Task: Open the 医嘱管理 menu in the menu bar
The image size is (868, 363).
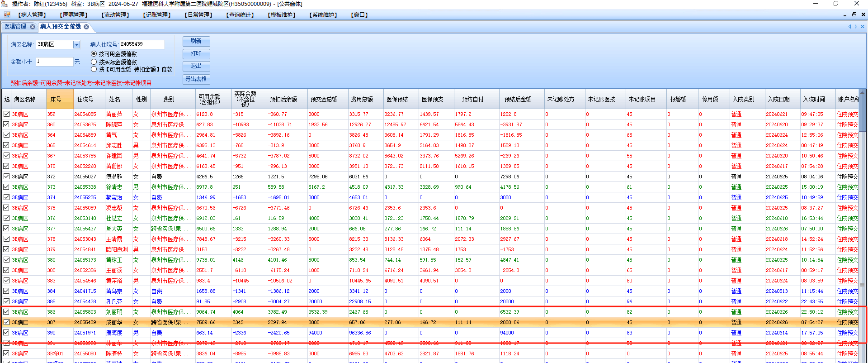Action: coord(74,15)
